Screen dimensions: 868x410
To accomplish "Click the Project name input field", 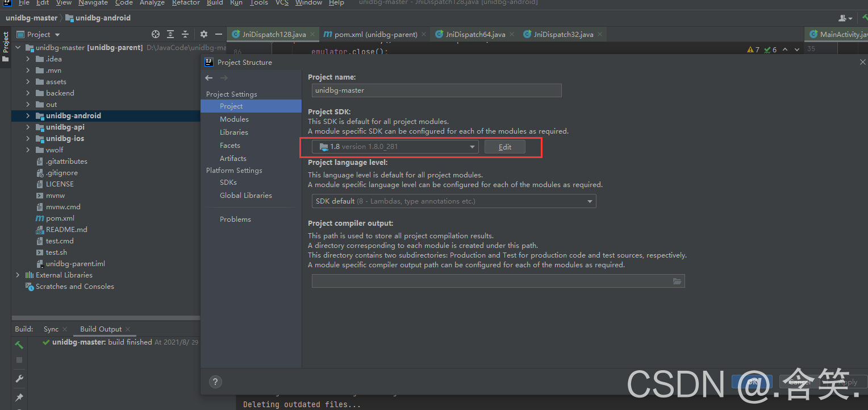I will click(x=436, y=90).
